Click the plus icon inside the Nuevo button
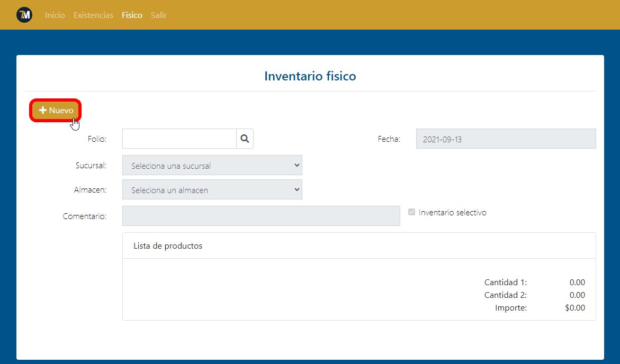Viewport: 620px width, 364px height. pos(43,110)
